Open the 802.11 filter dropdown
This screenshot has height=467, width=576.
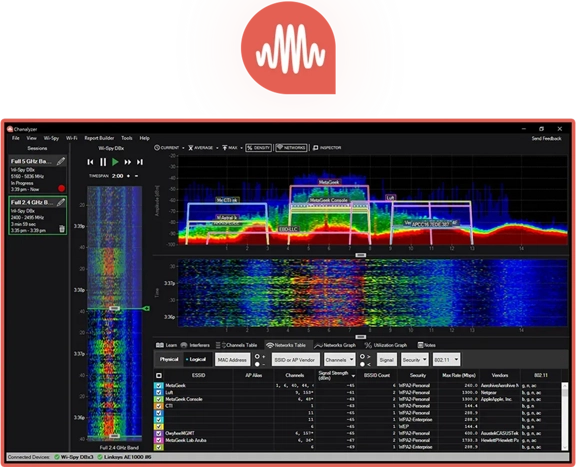(x=446, y=360)
